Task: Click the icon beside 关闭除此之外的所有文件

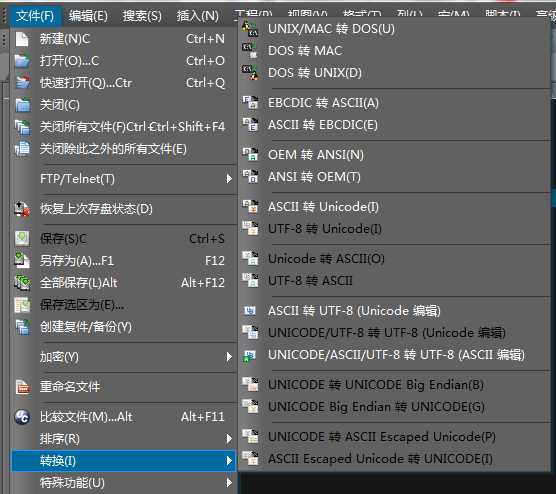Action: [22, 149]
